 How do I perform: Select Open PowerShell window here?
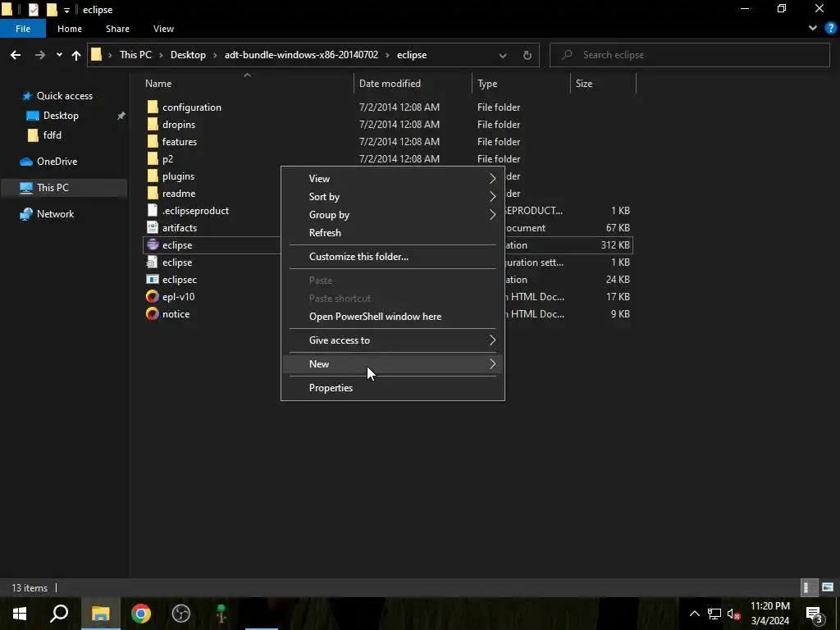393,316
